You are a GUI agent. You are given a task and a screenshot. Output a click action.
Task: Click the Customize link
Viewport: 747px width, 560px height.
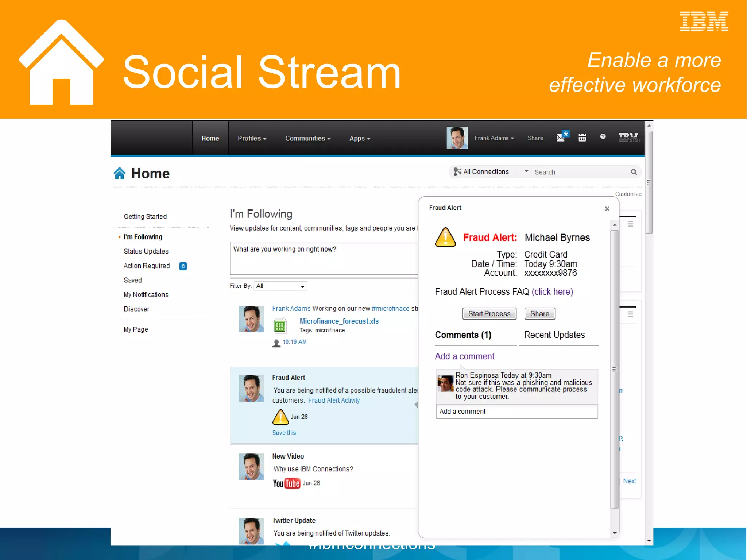coord(628,194)
